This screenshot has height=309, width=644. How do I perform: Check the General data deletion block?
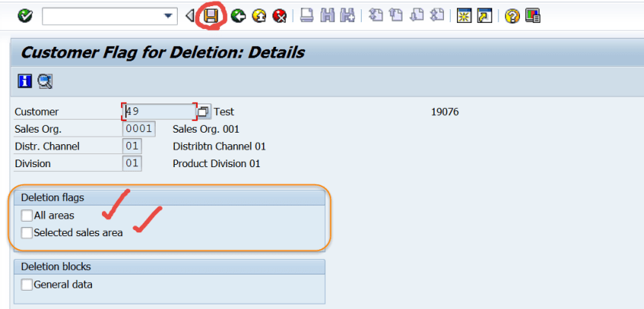coord(27,284)
